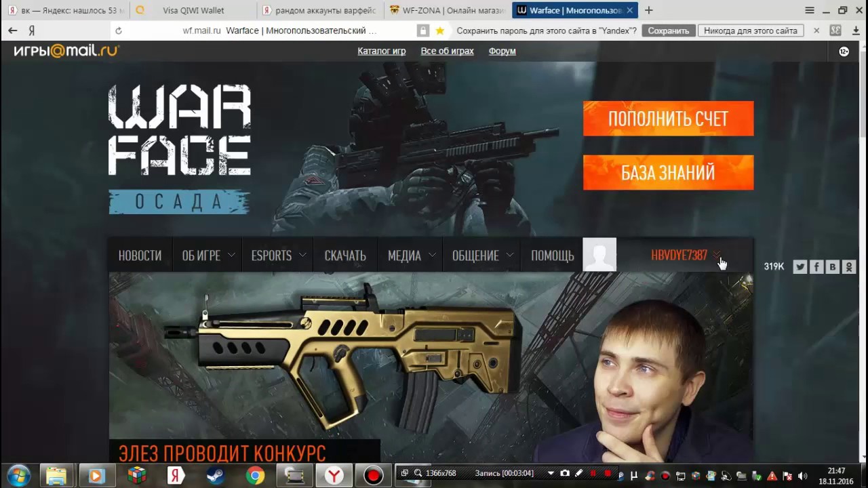Open the recorder toolbar dropdown arrow

point(551,473)
